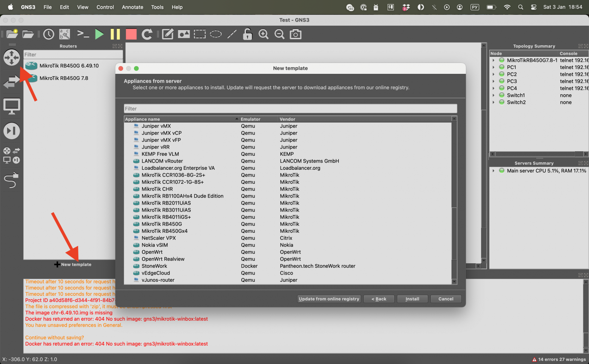Viewport: 589px width, 364px height.
Task: Open the Control menu
Action: click(x=105, y=7)
